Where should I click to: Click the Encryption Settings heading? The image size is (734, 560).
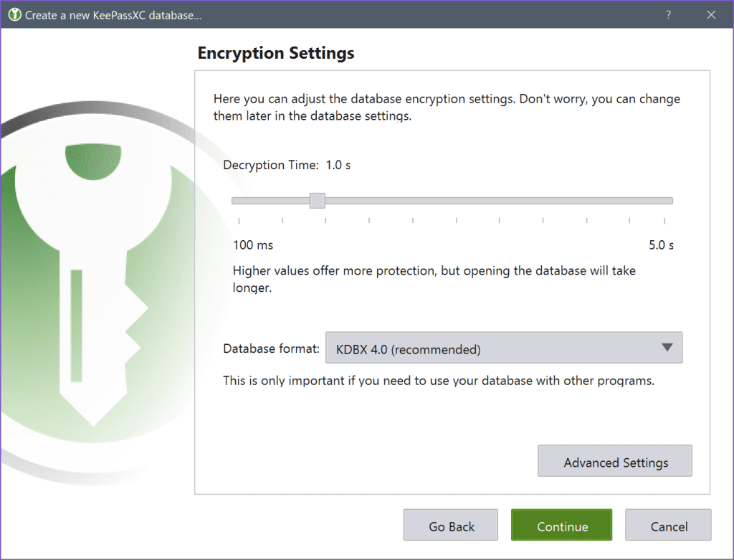click(275, 53)
